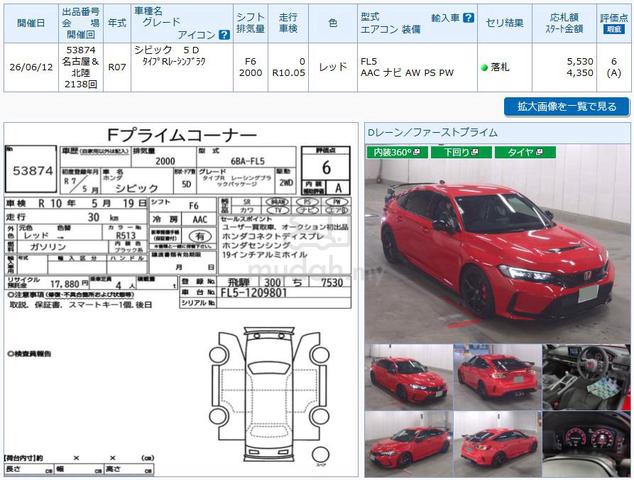Click start price 4,350

(580, 73)
